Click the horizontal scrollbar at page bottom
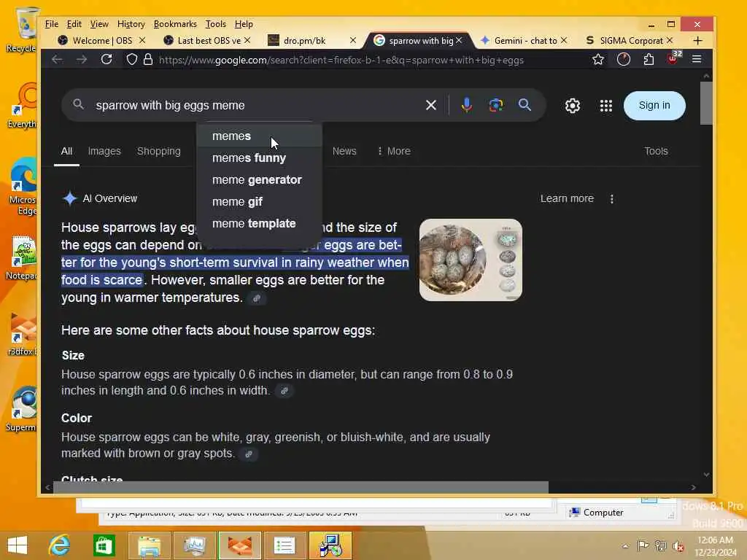747x560 pixels. (x=300, y=487)
